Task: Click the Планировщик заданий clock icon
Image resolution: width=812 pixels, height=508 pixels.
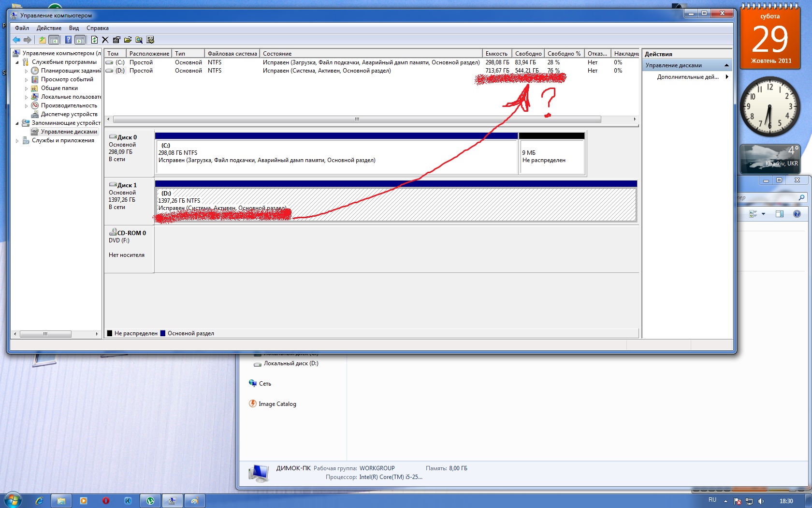Action: pos(35,71)
